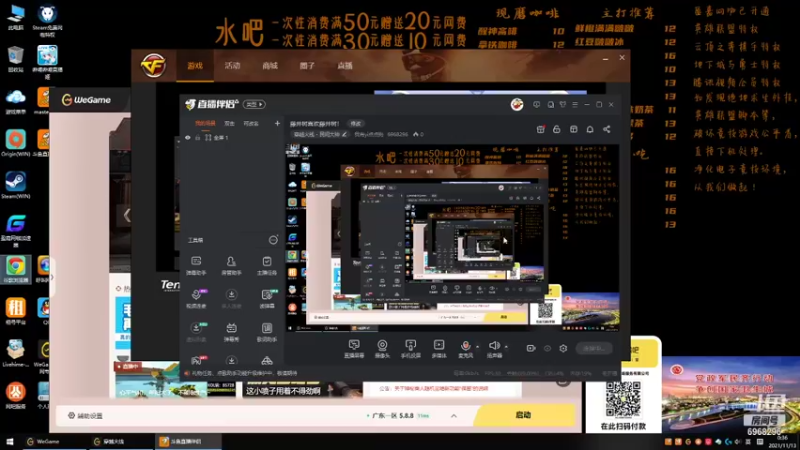This screenshot has height=450, width=800.
Task: Open Steam(WIN) desktop shortcut
Action: pos(16,185)
